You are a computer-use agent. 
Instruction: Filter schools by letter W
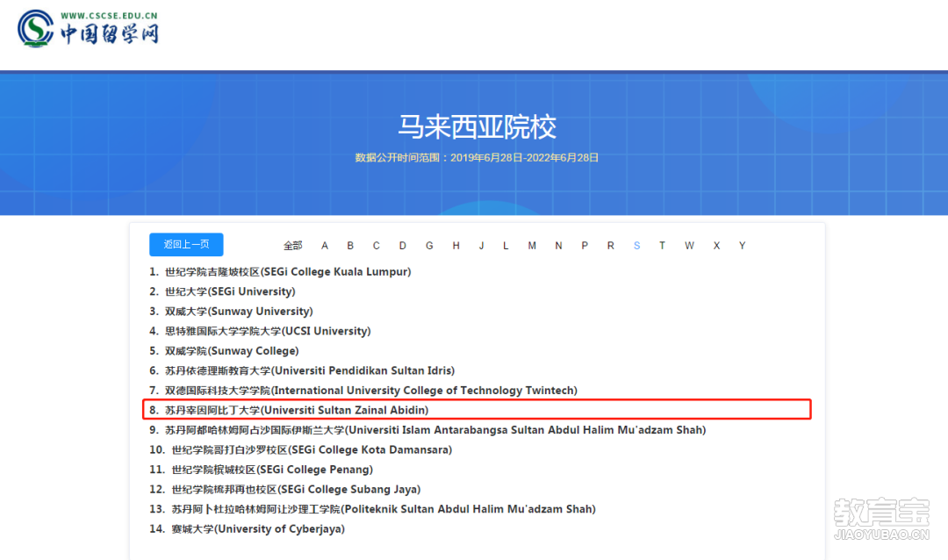pyautogui.click(x=689, y=246)
